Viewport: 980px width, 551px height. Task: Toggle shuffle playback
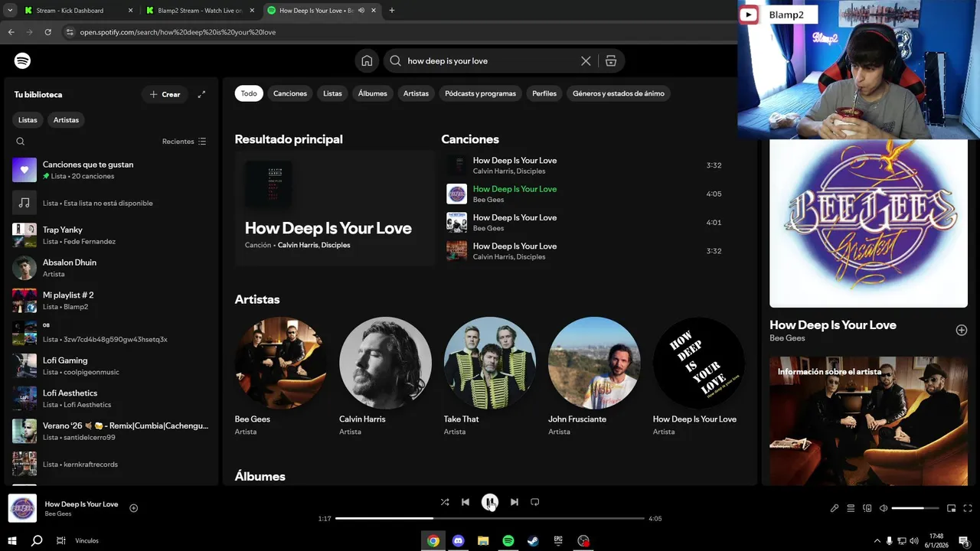click(x=445, y=502)
